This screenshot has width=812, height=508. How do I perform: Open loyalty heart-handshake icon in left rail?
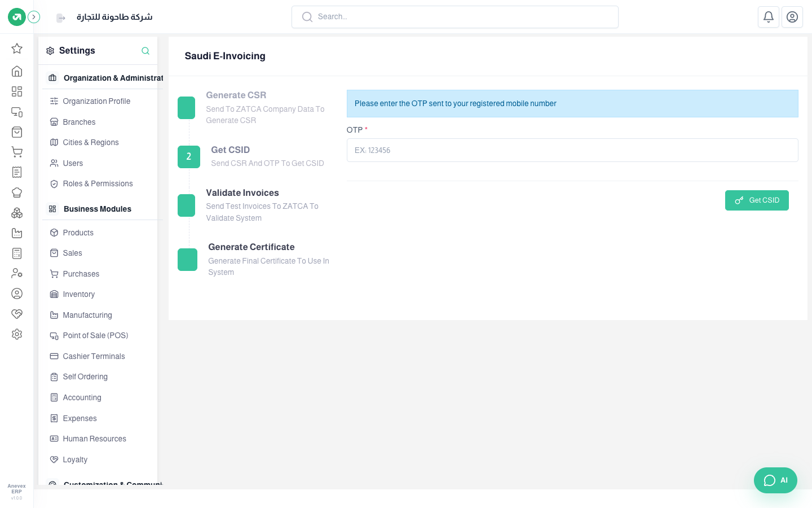click(x=17, y=314)
